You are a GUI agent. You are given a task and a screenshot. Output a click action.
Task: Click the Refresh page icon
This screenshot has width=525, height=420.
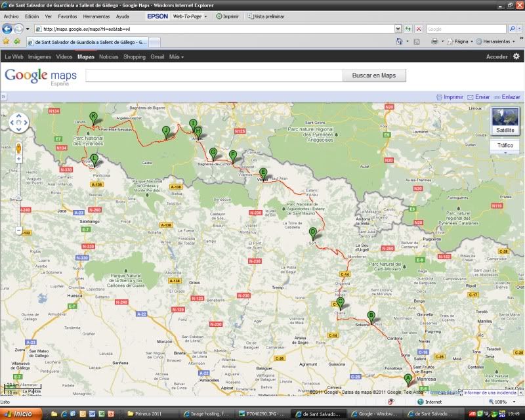408,29
